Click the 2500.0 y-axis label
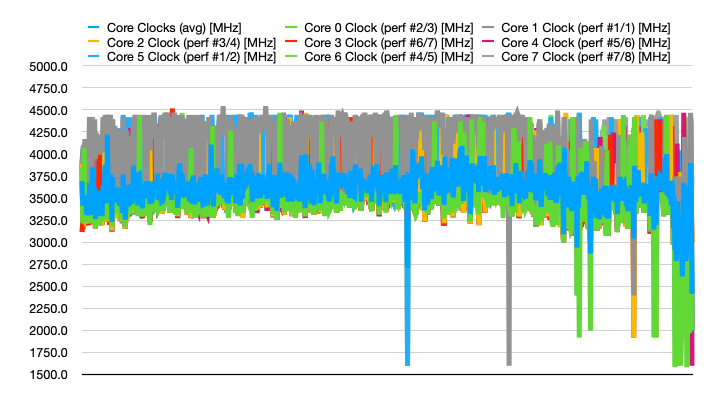724x412 pixels. [x=47, y=287]
